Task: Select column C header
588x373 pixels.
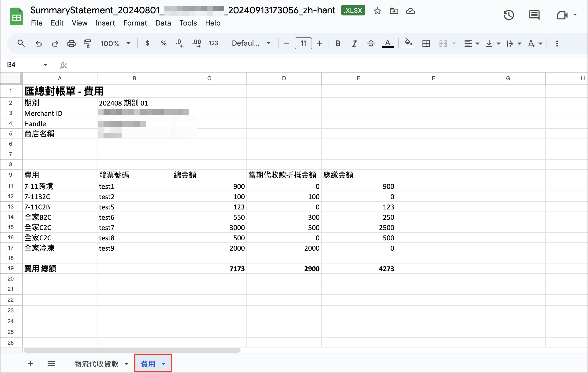Action: pyautogui.click(x=209, y=78)
